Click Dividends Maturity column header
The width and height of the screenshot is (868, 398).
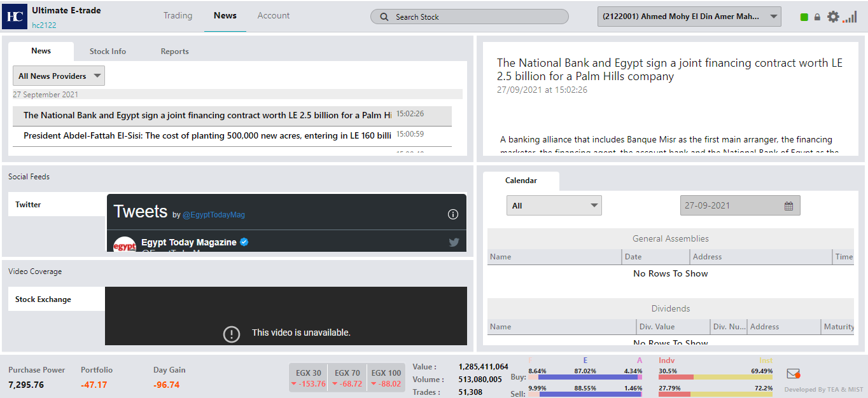(x=839, y=327)
